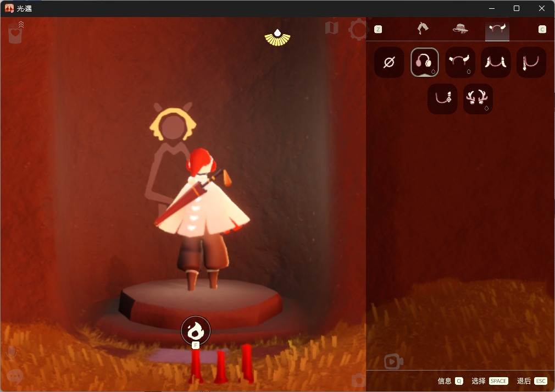Select the headphones accessory
Screen dimensions: 555x392
425,62
